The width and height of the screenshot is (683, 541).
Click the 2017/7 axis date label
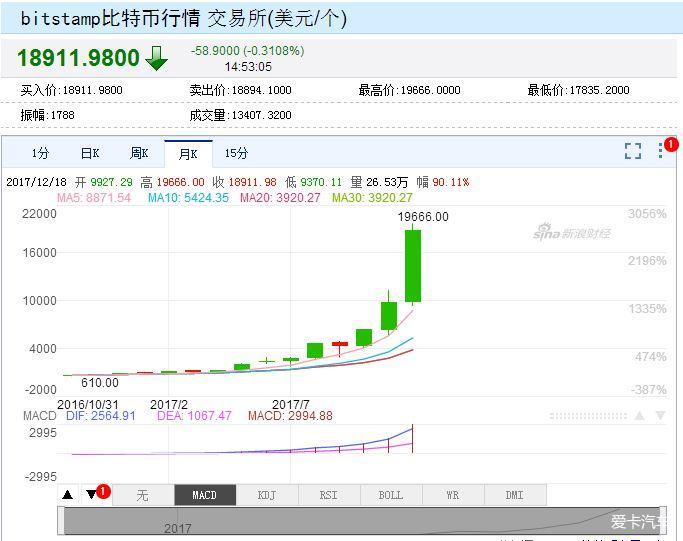(x=291, y=404)
